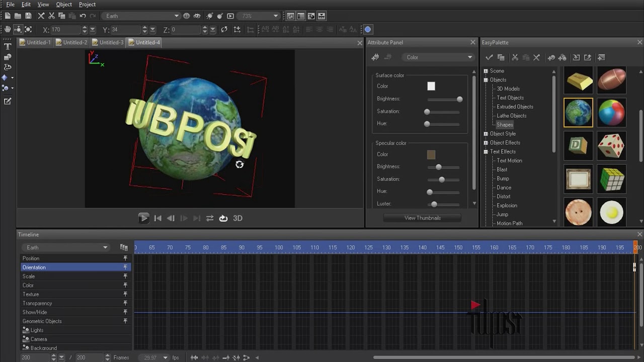Image resolution: width=644 pixels, height=362 pixels.
Task: Toggle the pin on the Texture track
Action: 125,295
